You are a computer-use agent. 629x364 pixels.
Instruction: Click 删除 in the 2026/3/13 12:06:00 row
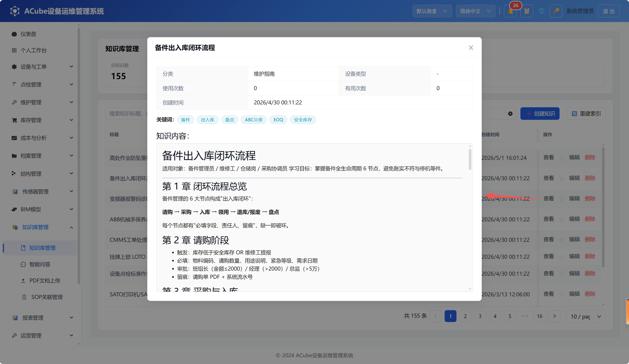tap(590, 294)
